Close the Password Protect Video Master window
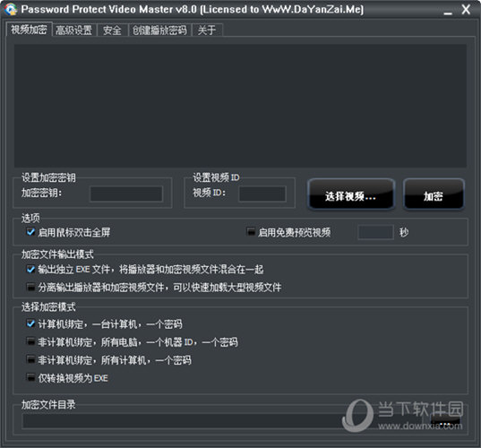481x448 pixels. [x=466, y=9]
